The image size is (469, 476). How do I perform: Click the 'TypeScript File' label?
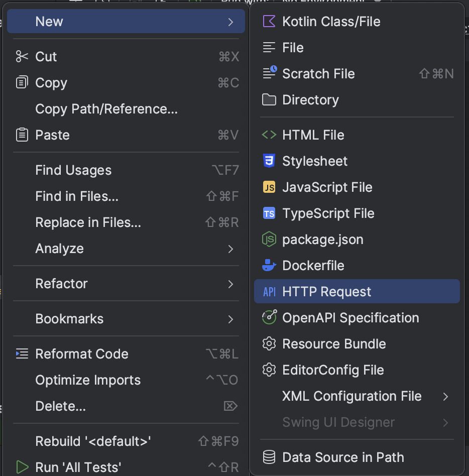(x=328, y=213)
